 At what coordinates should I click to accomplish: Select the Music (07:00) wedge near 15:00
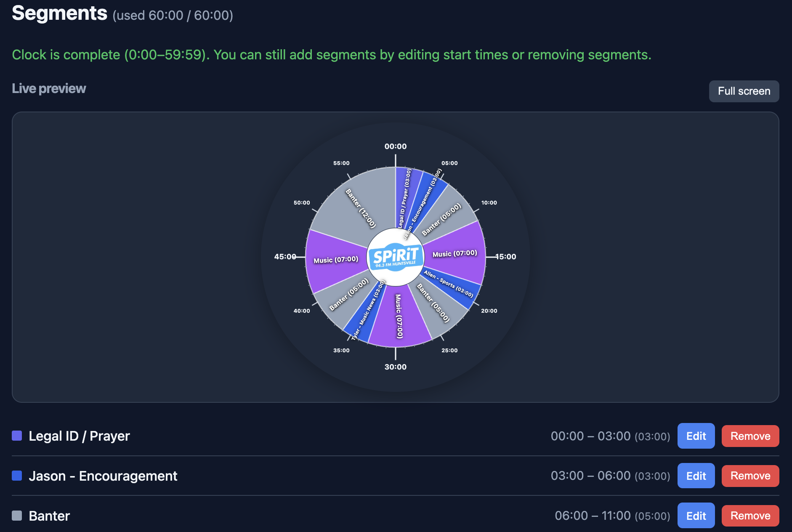[x=454, y=254]
